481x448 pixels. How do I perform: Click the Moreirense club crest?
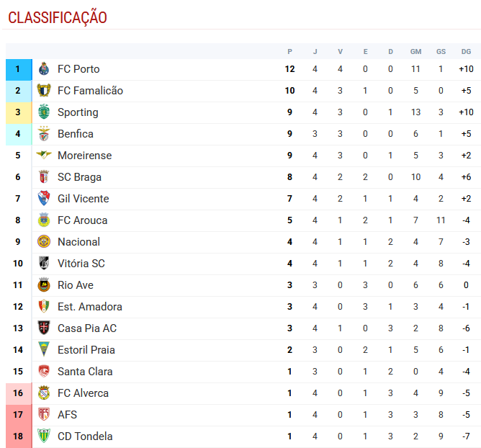[x=44, y=155]
